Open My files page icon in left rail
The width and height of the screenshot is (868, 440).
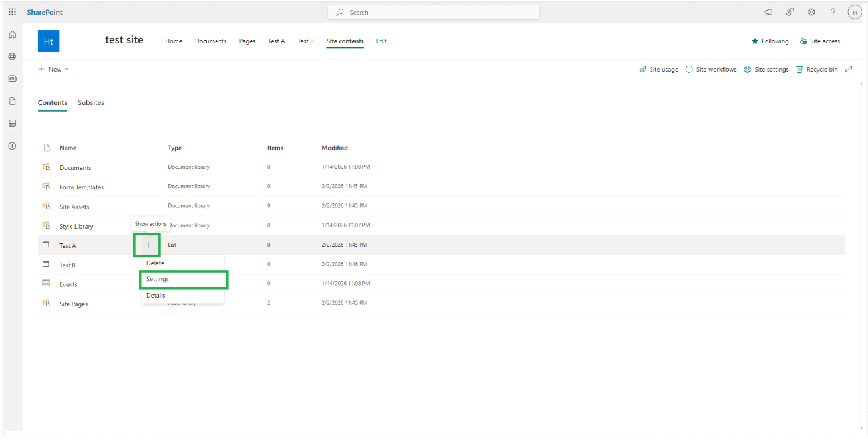click(12, 101)
